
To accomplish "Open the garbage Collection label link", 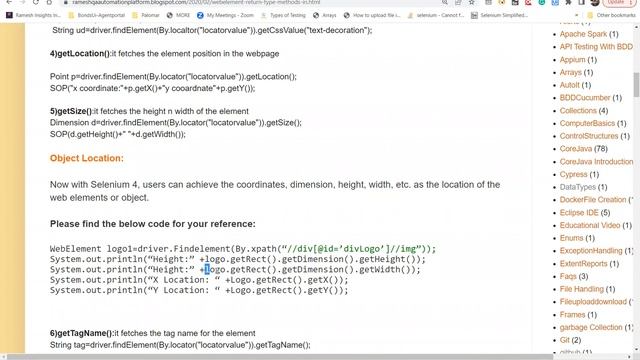I will [x=591, y=327].
